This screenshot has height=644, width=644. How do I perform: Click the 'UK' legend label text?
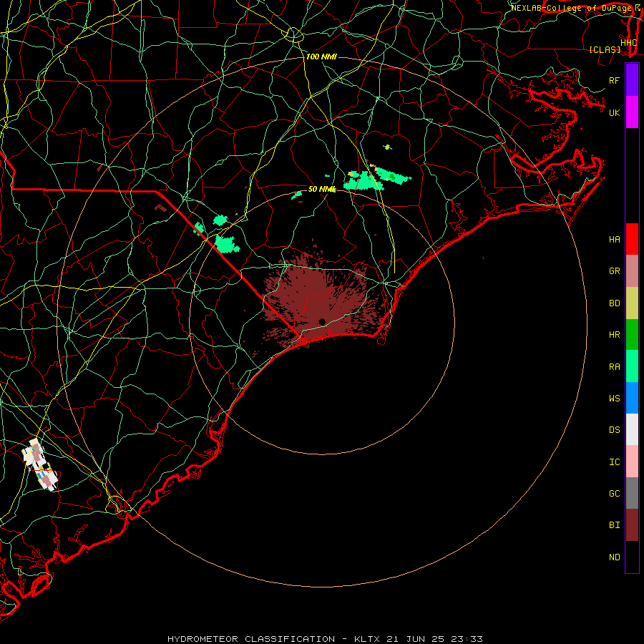click(615, 112)
